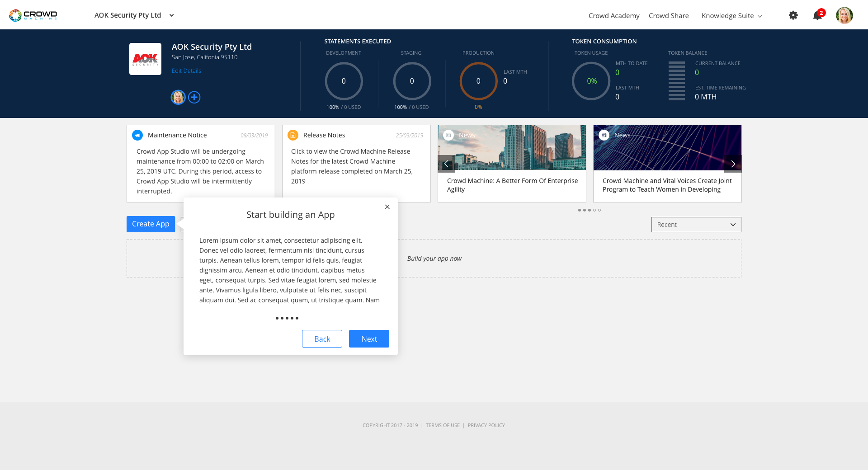Open Crowd Share from the top navigation

click(x=669, y=16)
